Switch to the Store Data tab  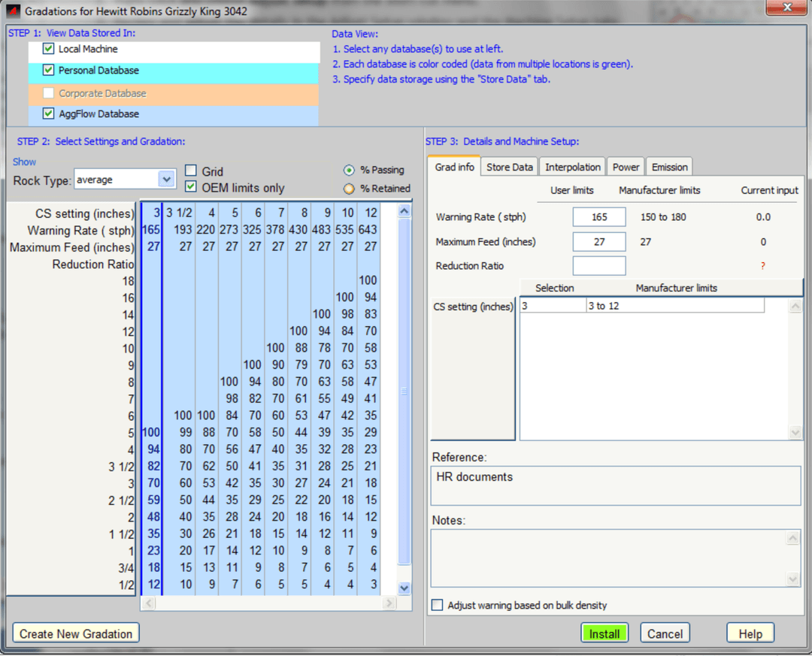coord(509,167)
